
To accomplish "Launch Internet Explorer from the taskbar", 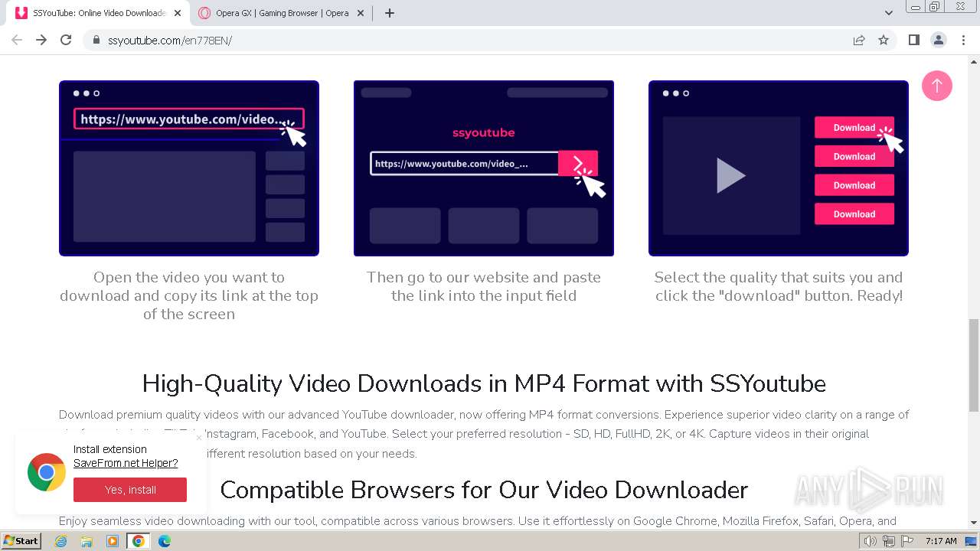I will (x=61, y=541).
